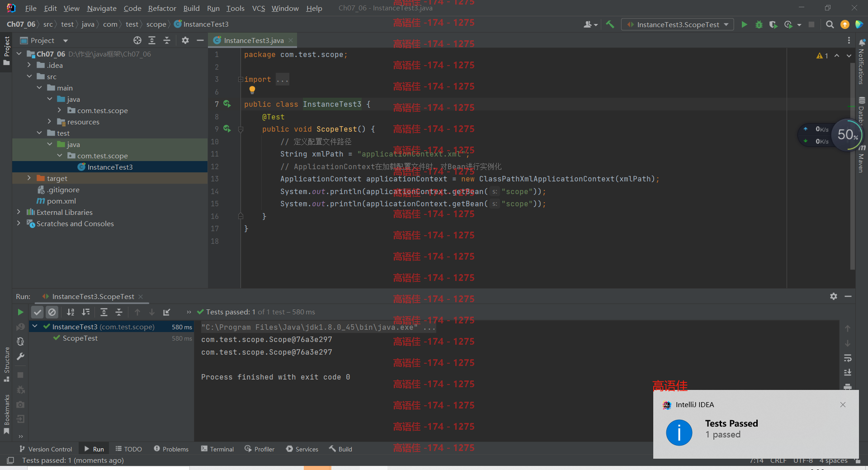Click the java.exe command line in console
868x470 pixels.
(318, 327)
